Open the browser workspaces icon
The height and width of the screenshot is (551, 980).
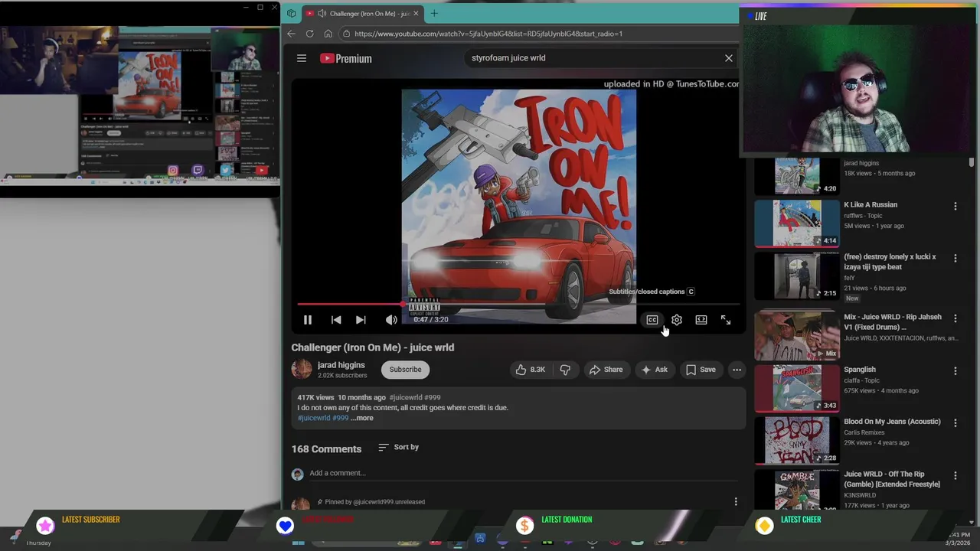[x=291, y=13]
